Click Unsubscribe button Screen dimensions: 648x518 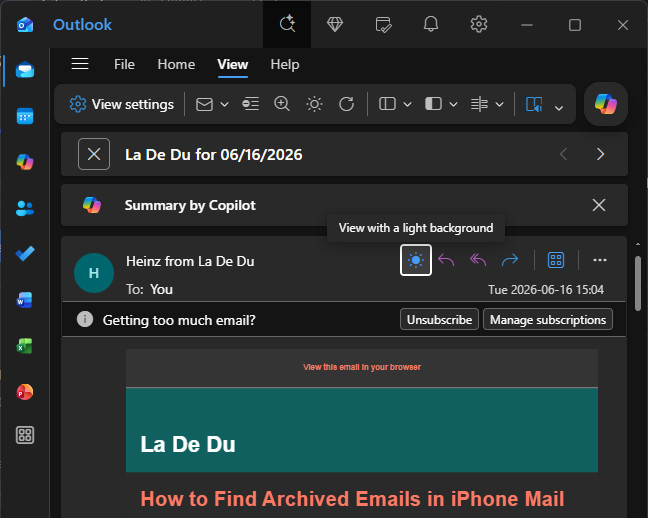(x=439, y=320)
